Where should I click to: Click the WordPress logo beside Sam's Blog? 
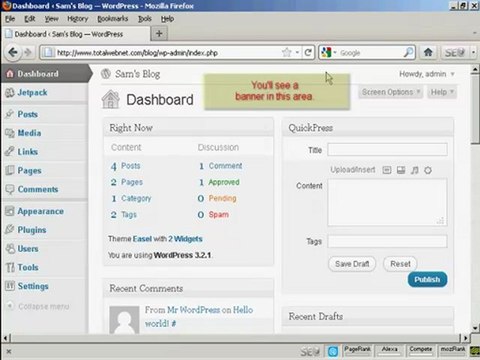106,74
